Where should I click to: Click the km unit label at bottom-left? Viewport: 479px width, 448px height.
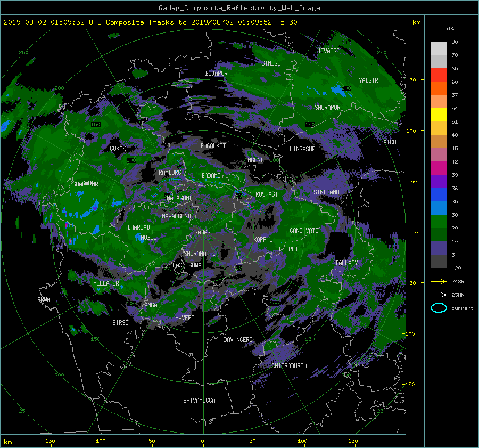pos(7,442)
